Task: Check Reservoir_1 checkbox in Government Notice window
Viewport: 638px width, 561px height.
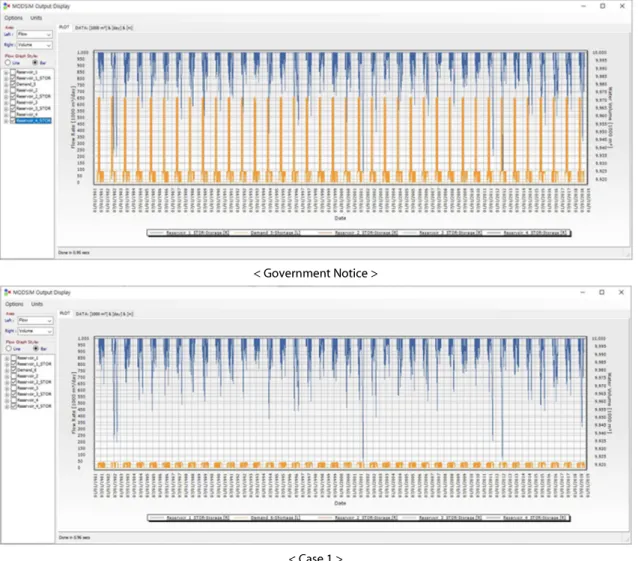Action: [13, 72]
